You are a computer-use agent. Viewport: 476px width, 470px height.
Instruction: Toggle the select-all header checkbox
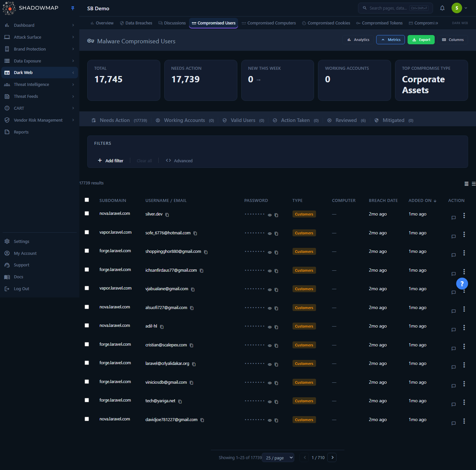click(87, 200)
